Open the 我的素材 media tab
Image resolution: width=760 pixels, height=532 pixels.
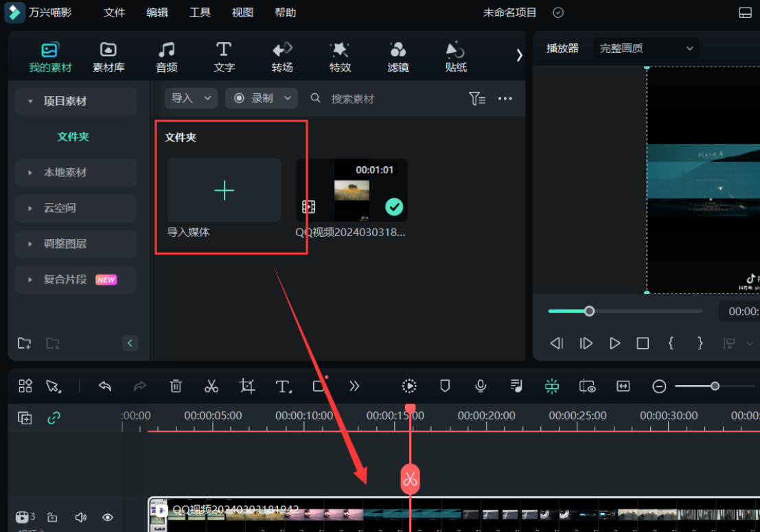pyautogui.click(x=50, y=57)
